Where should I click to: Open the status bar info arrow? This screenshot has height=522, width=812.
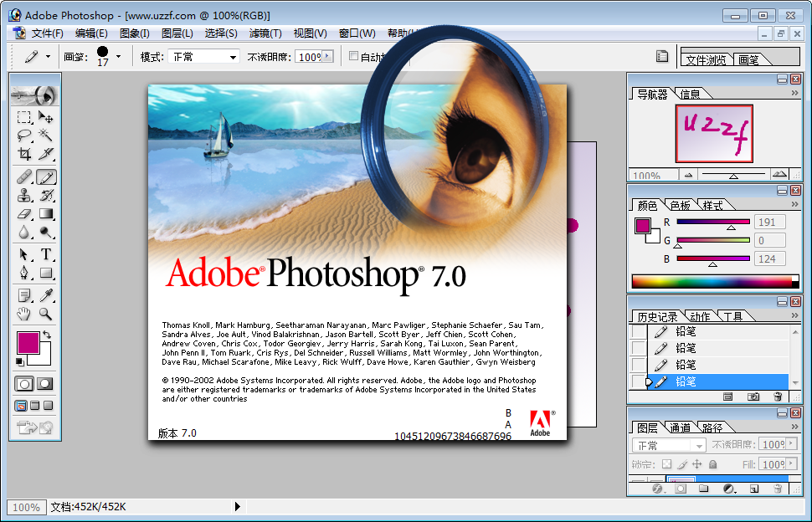coord(237,506)
